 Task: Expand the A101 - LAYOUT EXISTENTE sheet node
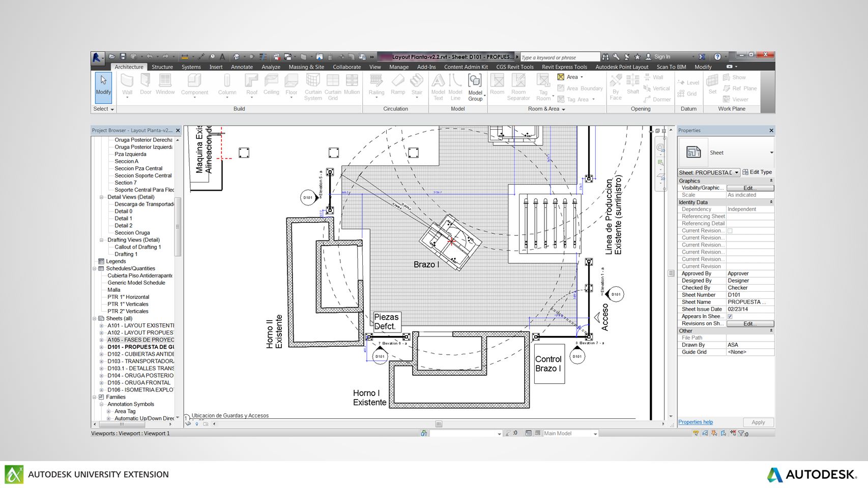click(102, 326)
